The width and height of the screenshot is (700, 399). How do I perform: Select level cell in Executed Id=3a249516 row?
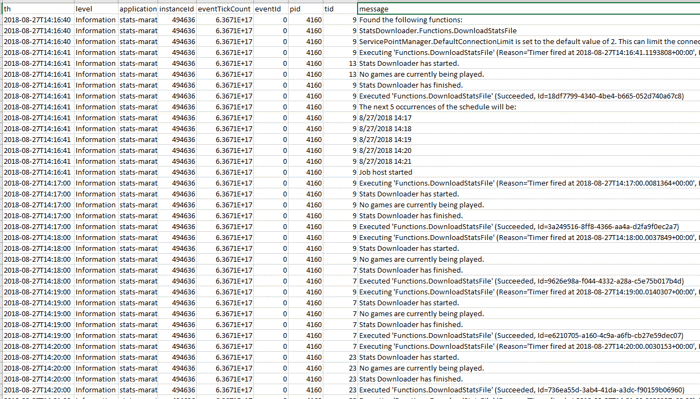coord(96,227)
